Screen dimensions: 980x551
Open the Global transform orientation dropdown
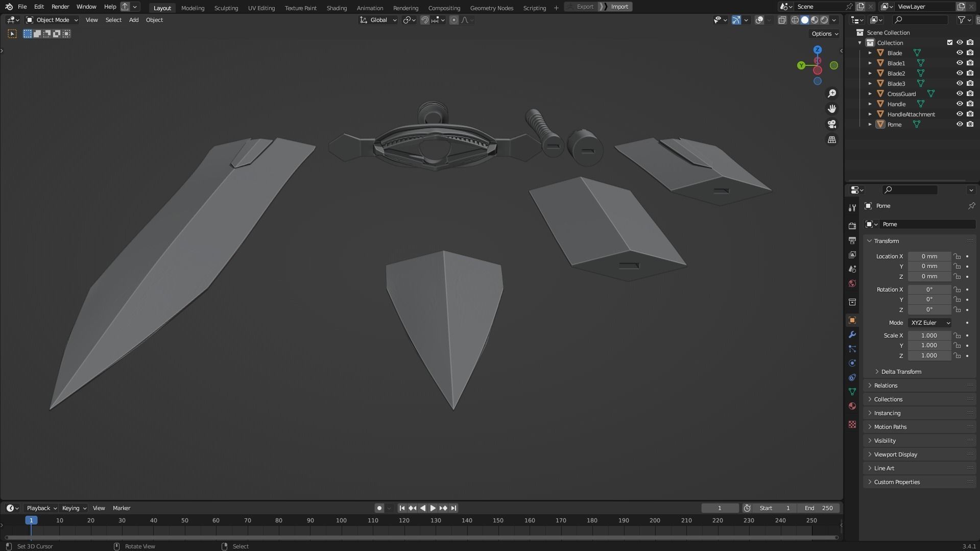378,20
